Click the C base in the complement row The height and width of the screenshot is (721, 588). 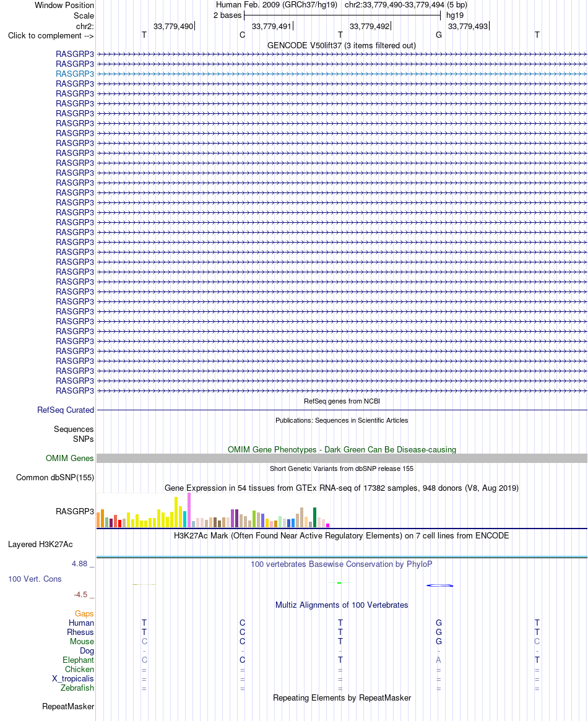pos(242,35)
